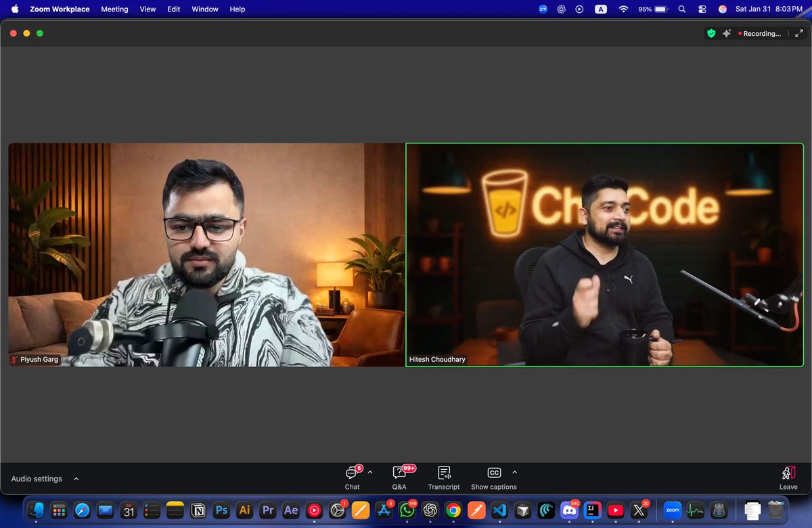Open YouTube Music from the Dock
Image resolution: width=812 pixels, height=528 pixels.
pyautogui.click(x=314, y=510)
